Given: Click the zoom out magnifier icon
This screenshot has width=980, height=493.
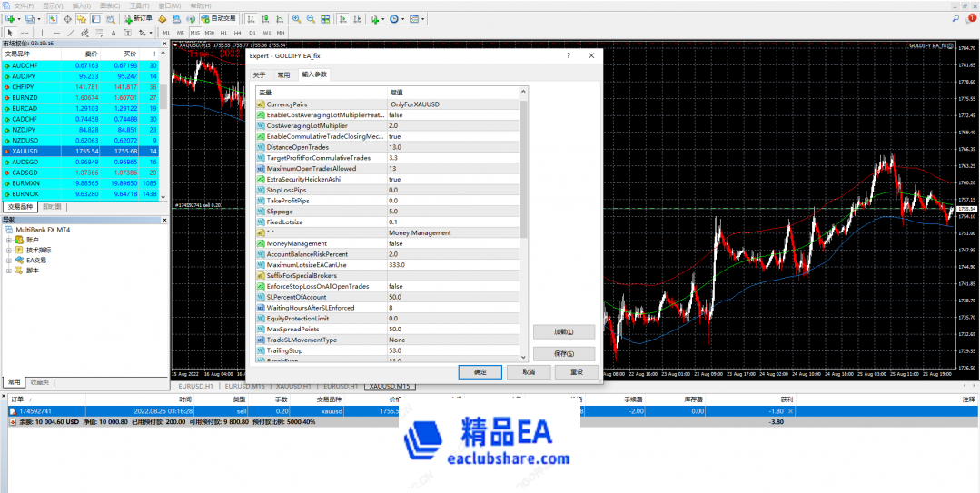Looking at the screenshot, I should click(x=311, y=19).
